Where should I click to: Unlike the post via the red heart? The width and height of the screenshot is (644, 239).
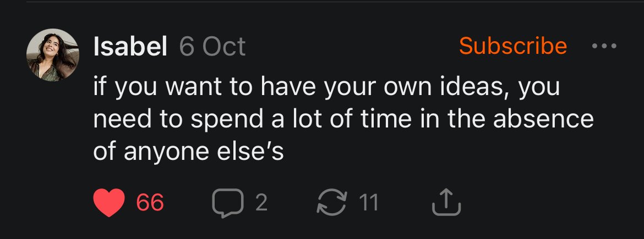(x=110, y=203)
